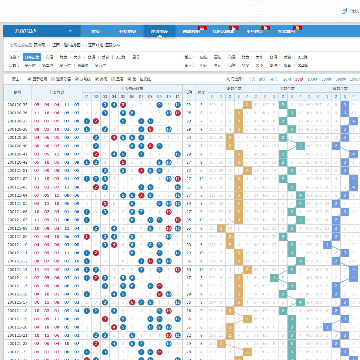360x360 pixels.
Task: Click the red number ball in the first data row
Action: point(123,105)
